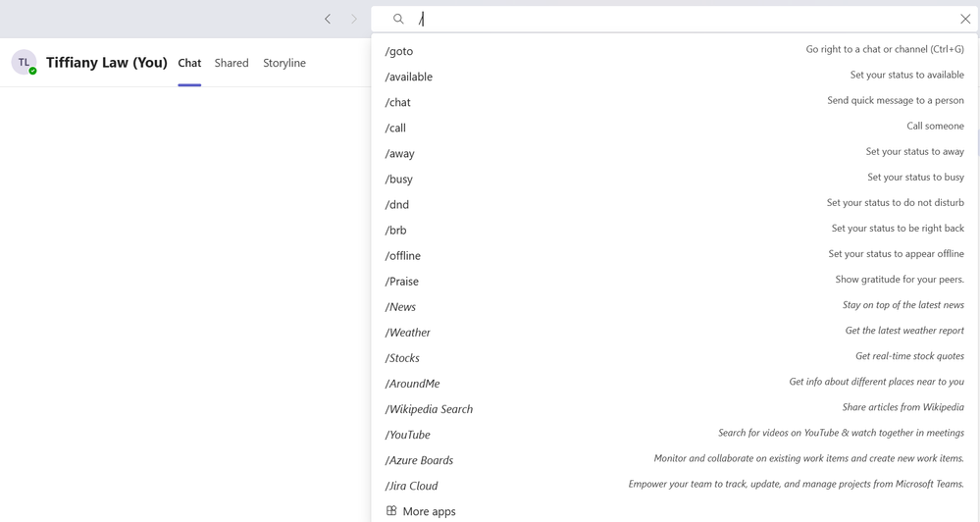The height and width of the screenshot is (522, 980).
Task: Switch to the Shared tab
Action: 232,63
